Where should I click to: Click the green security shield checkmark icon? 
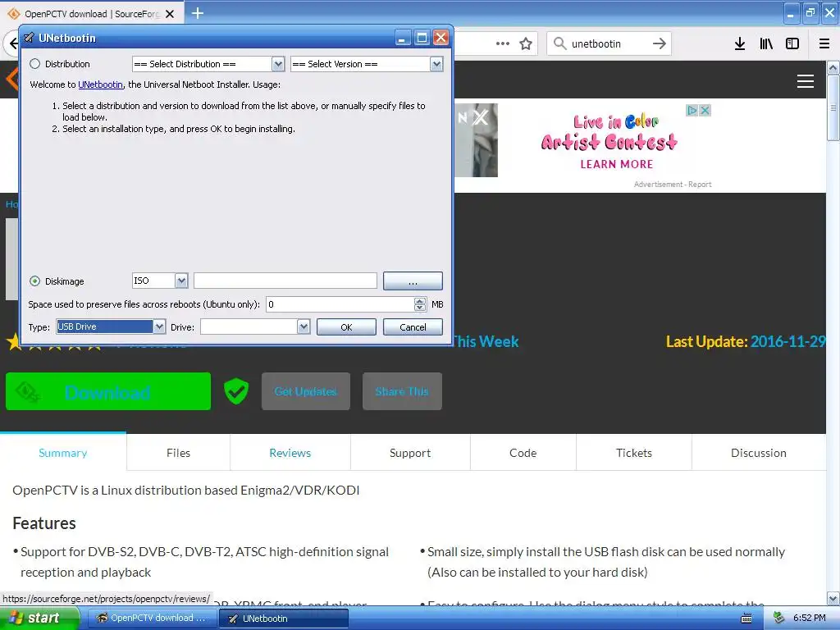pyautogui.click(x=235, y=391)
